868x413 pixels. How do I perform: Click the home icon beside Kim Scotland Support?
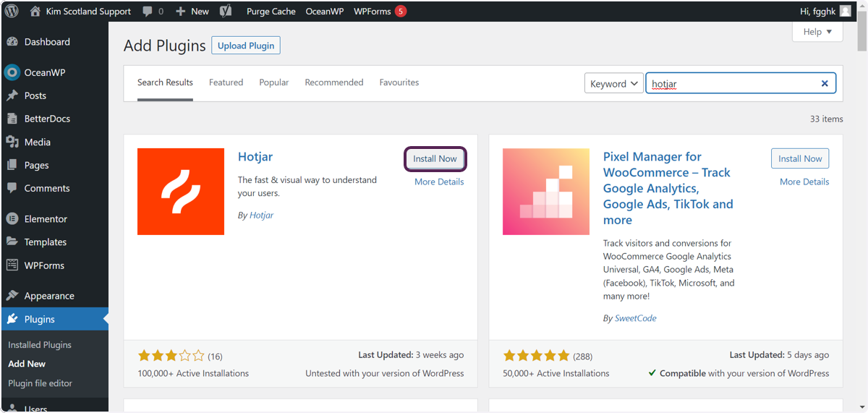pos(35,11)
